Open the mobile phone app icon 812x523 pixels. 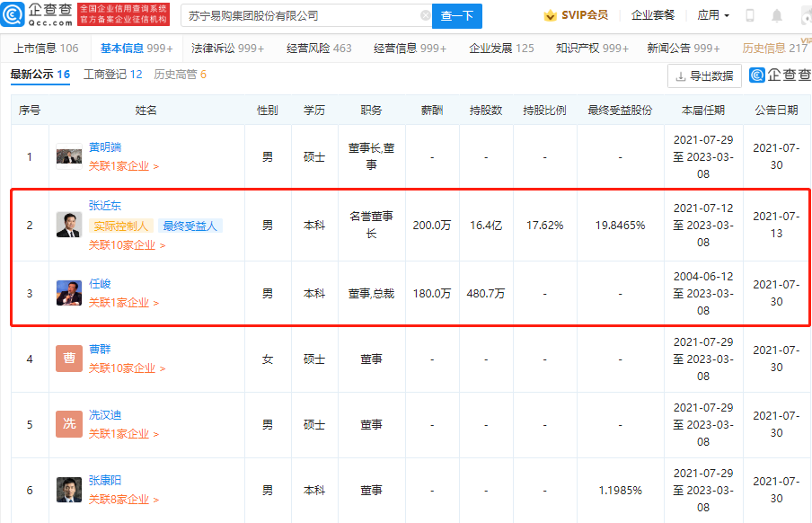(x=750, y=15)
